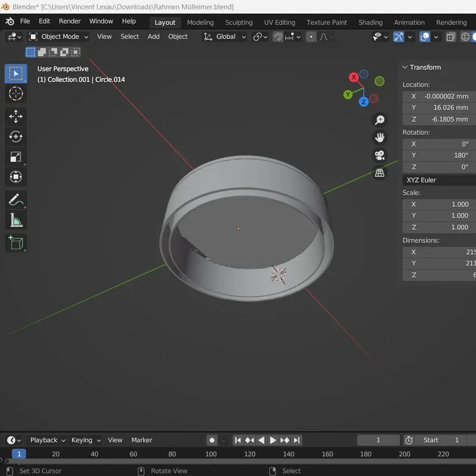Image resolution: width=476 pixels, height=476 pixels.
Task: Toggle snapping magnet
Action: coord(278,37)
